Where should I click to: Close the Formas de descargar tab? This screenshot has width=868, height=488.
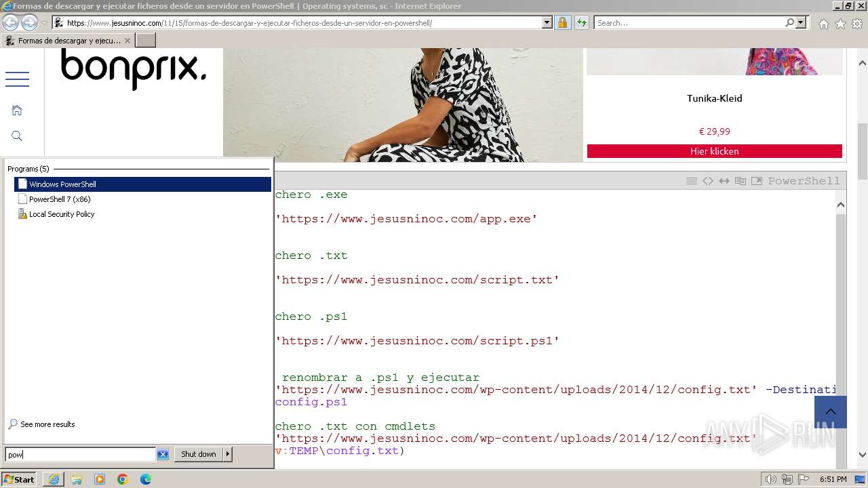click(x=127, y=41)
